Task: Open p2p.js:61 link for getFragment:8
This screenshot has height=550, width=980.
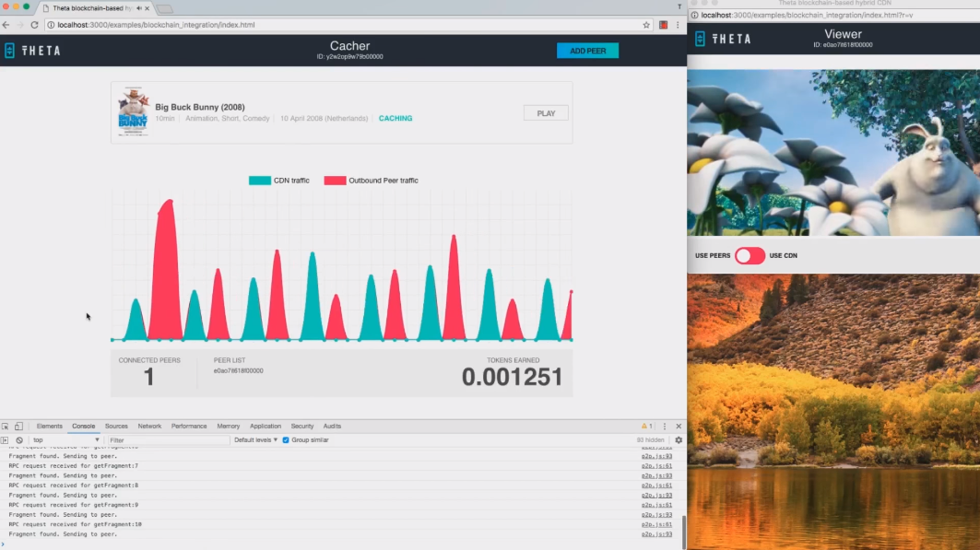Action: (656, 486)
